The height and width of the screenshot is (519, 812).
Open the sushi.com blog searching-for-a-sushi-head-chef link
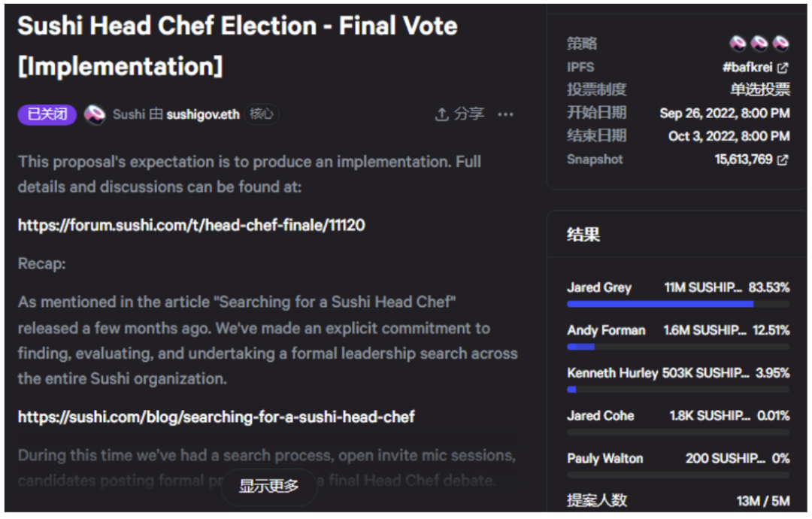216,417
